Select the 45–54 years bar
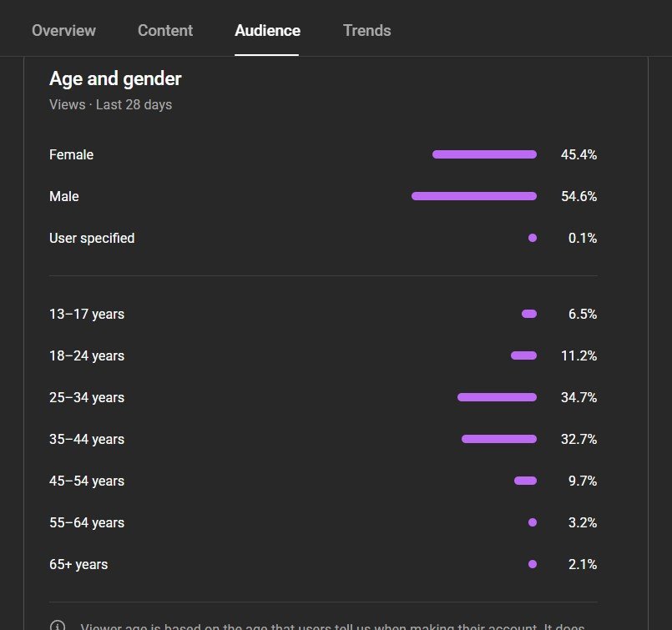672x630 pixels. point(525,481)
